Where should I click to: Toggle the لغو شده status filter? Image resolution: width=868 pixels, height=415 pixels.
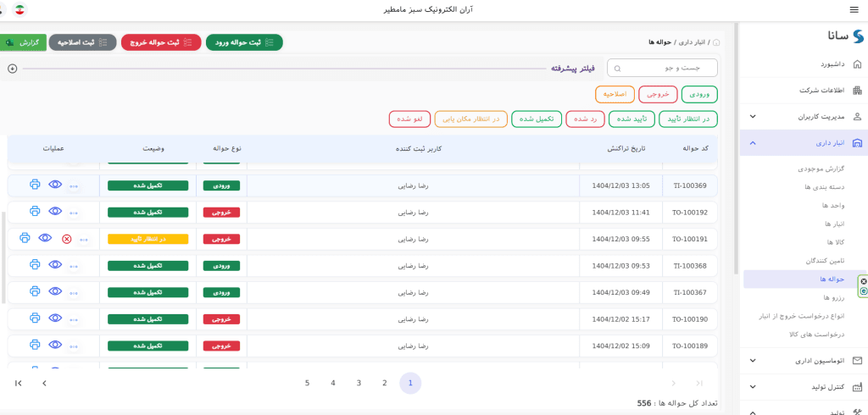pyautogui.click(x=410, y=119)
